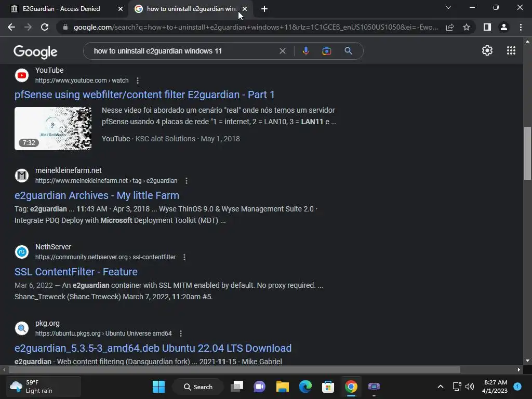Open the Chrome side panel
Viewport: 532px width, 399px height.
pyautogui.click(x=487, y=27)
